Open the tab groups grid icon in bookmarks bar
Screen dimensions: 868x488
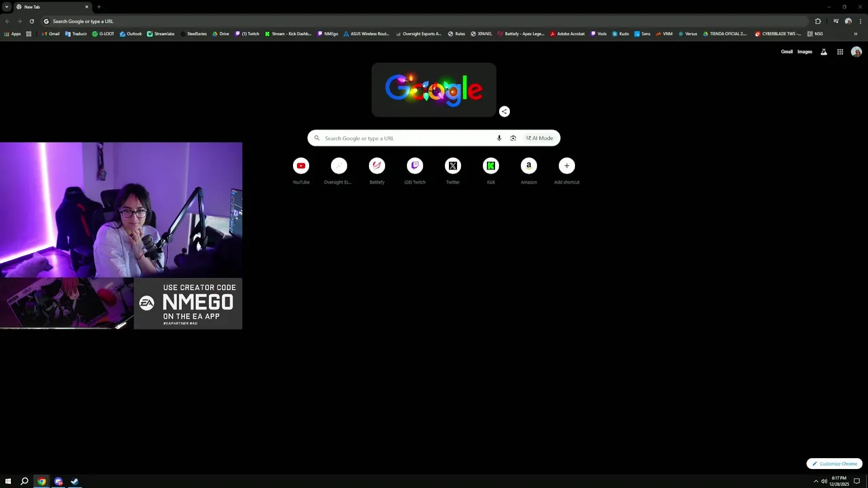[x=28, y=33]
